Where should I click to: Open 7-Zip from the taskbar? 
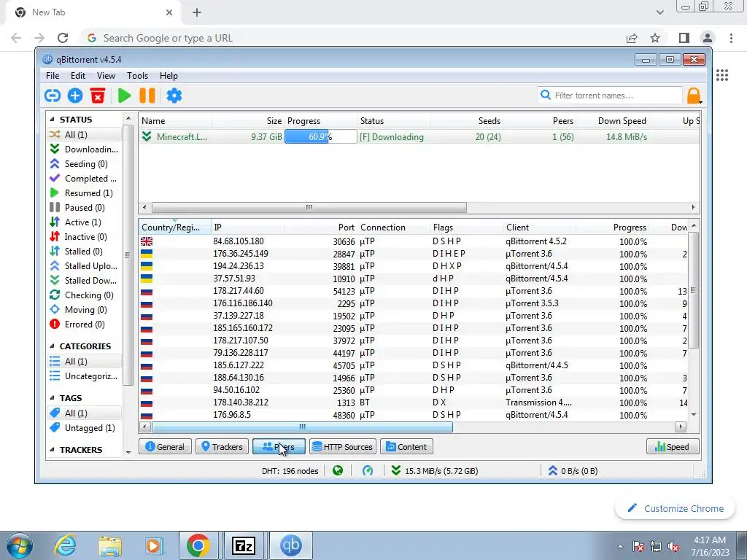pyautogui.click(x=244, y=545)
